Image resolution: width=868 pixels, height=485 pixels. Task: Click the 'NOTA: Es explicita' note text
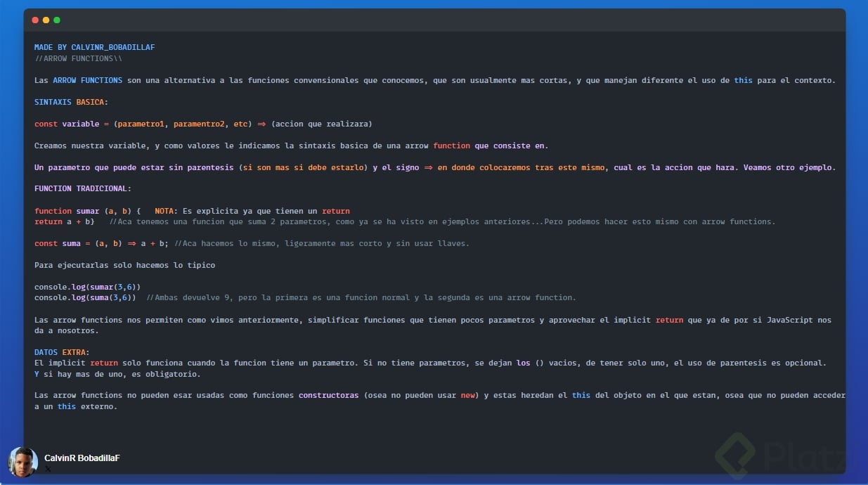pyautogui.click(x=252, y=211)
